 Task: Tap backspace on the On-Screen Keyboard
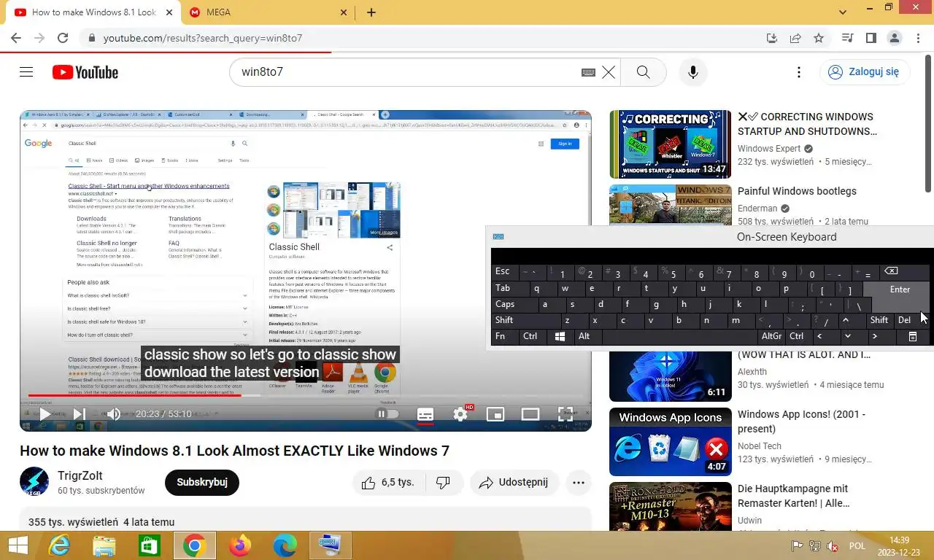(905, 271)
